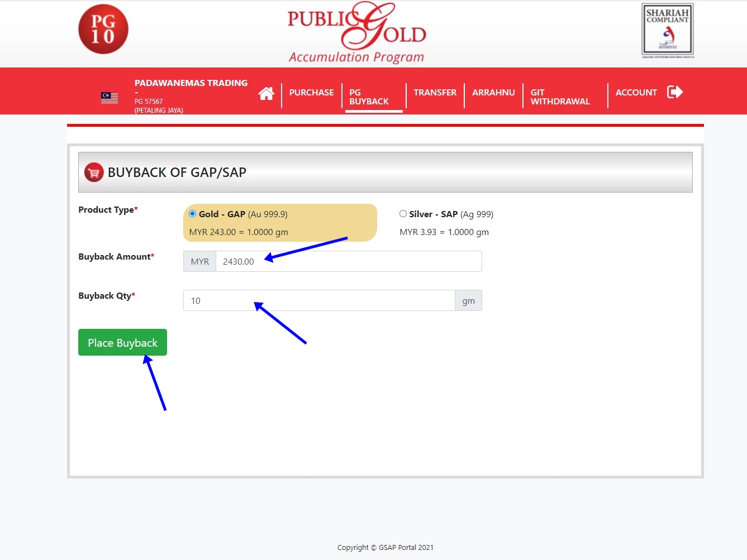Open the PURCHASE menu item
The height and width of the screenshot is (560, 747).
pos(311,93)
